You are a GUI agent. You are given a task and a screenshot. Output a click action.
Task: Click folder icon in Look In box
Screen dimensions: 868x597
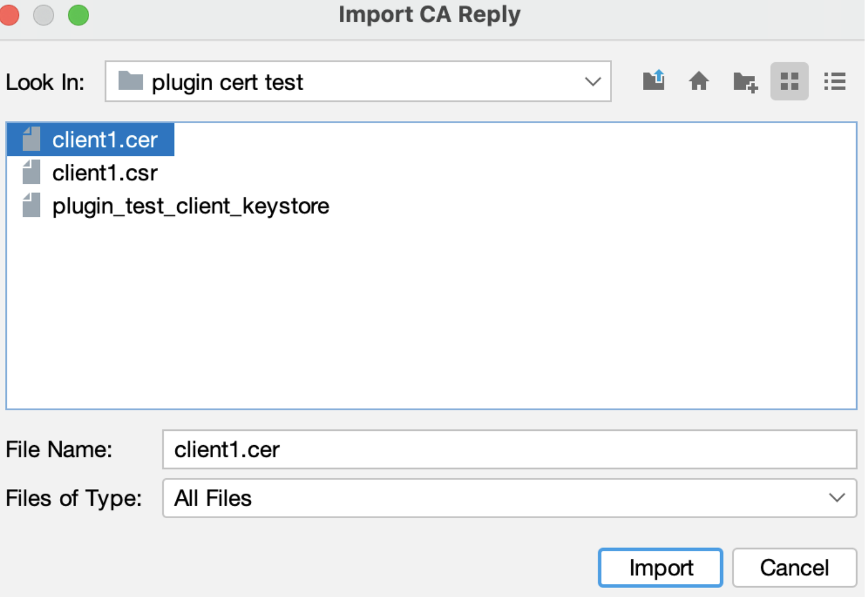[x=130, y=81]
